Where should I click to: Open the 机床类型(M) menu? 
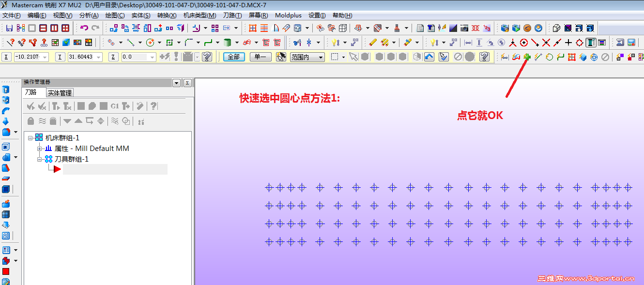200,15
